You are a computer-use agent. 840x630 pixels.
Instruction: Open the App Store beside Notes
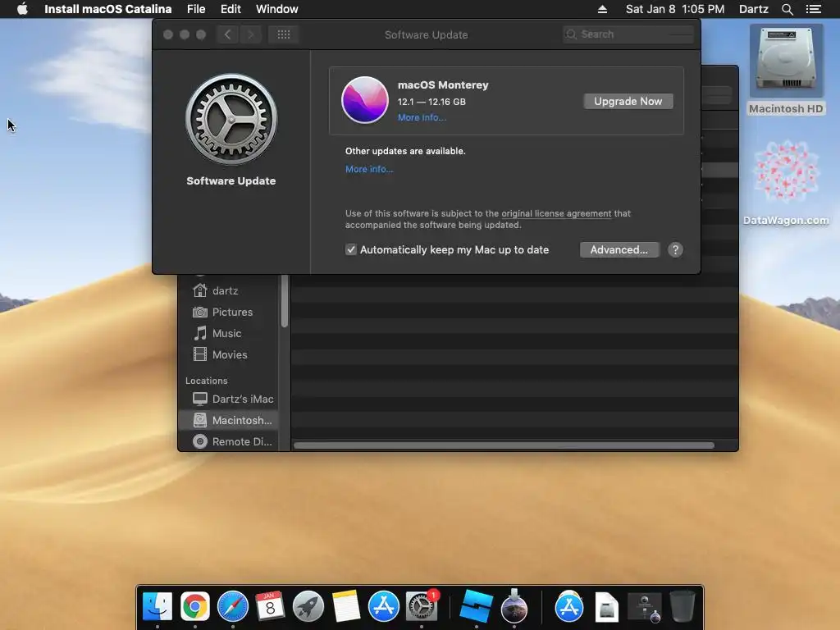coord(384,606)
